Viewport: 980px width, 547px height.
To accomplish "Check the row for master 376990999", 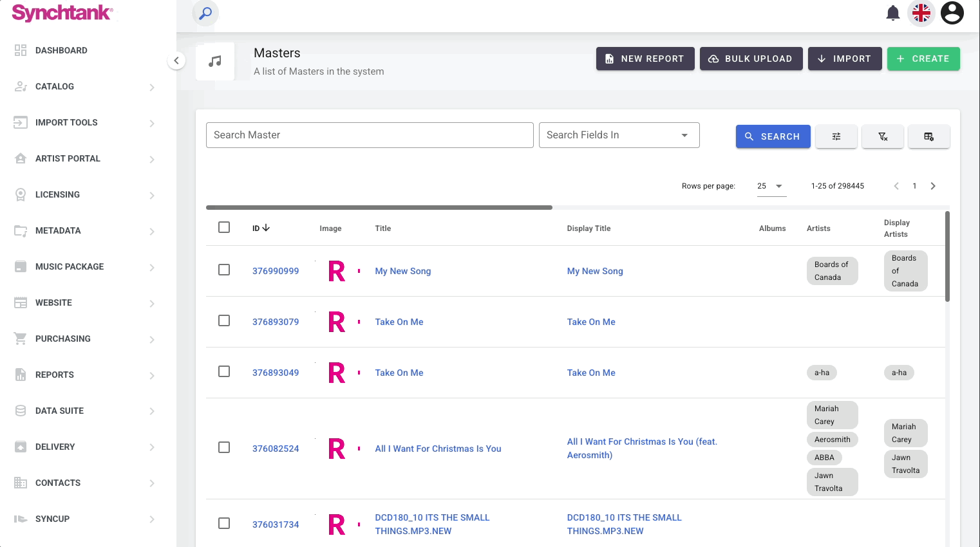I will (224, 270).
